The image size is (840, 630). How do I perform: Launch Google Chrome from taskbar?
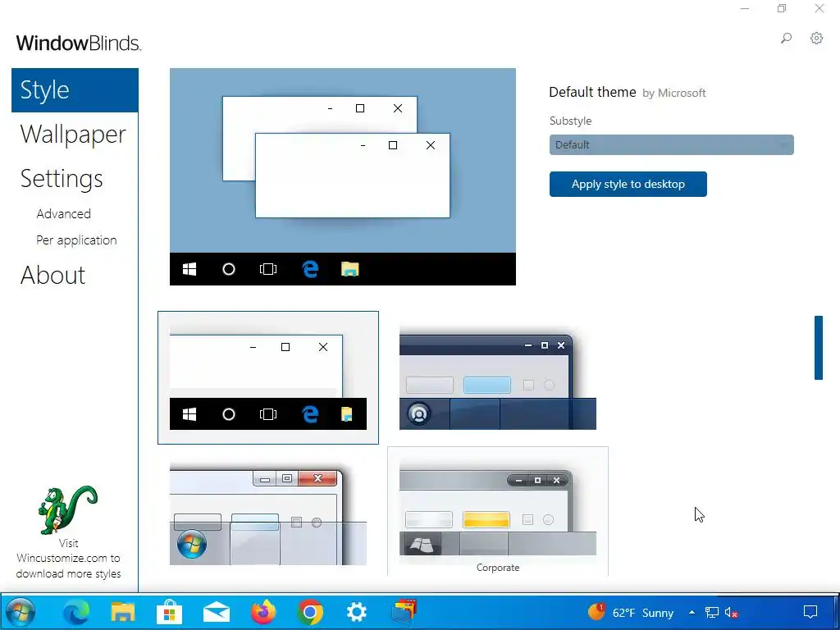click(309, 612)
